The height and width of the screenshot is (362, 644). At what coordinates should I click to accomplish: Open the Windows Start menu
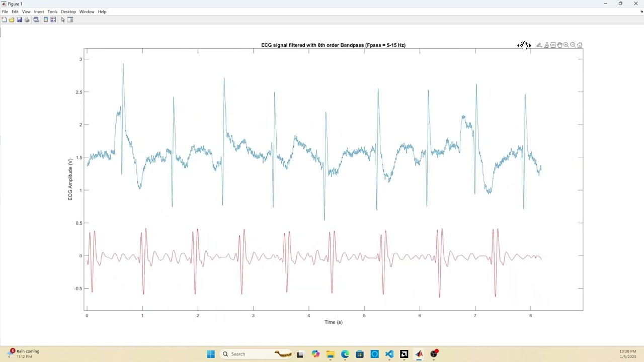tap(211, 354)
